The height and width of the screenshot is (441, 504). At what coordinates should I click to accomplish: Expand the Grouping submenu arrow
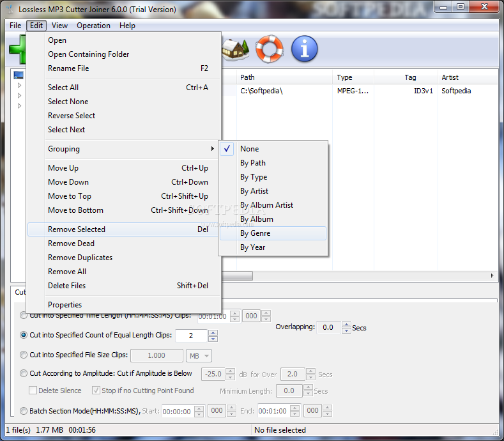213,149
